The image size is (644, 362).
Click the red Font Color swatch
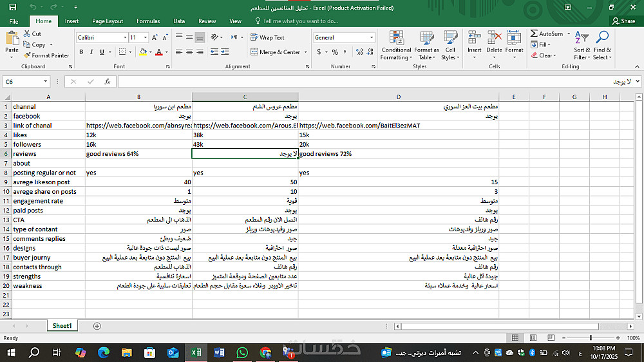point(159,52)
